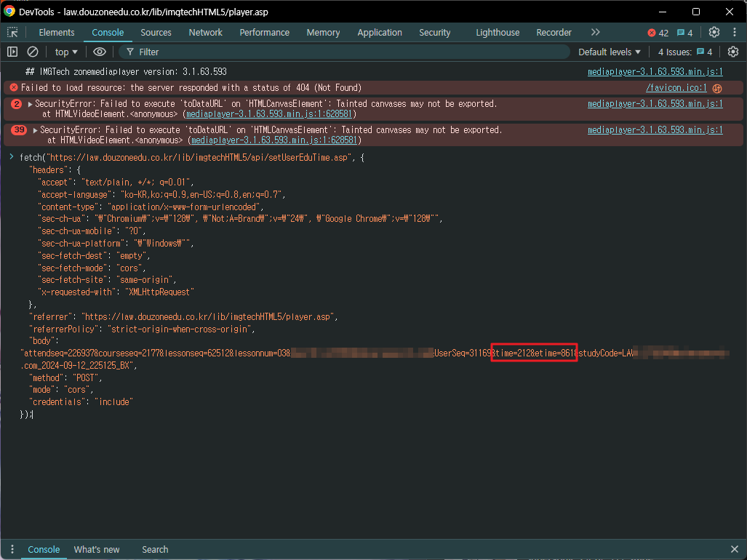Click the 39 repeat count badge
The image size is (747, 560).
click(19, 130)
